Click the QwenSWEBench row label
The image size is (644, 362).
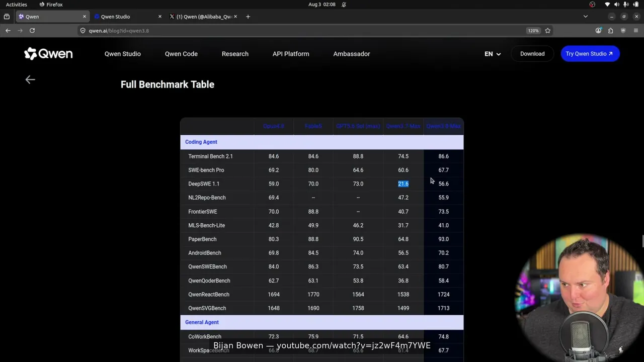pyautogui.click(x=208, y=266)
